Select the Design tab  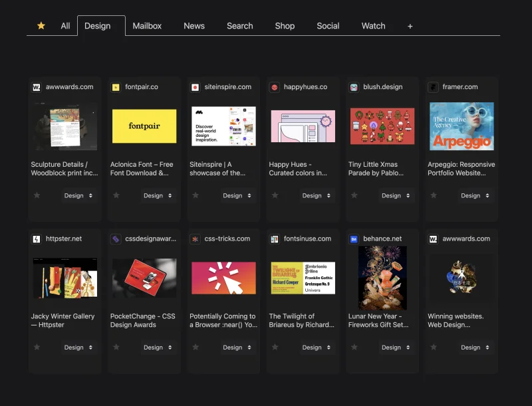[101, 26]
